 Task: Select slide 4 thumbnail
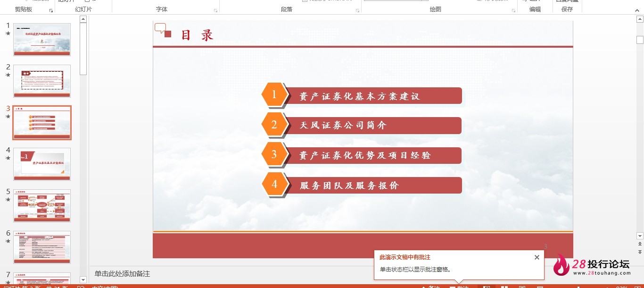click(x=42, y=164)
